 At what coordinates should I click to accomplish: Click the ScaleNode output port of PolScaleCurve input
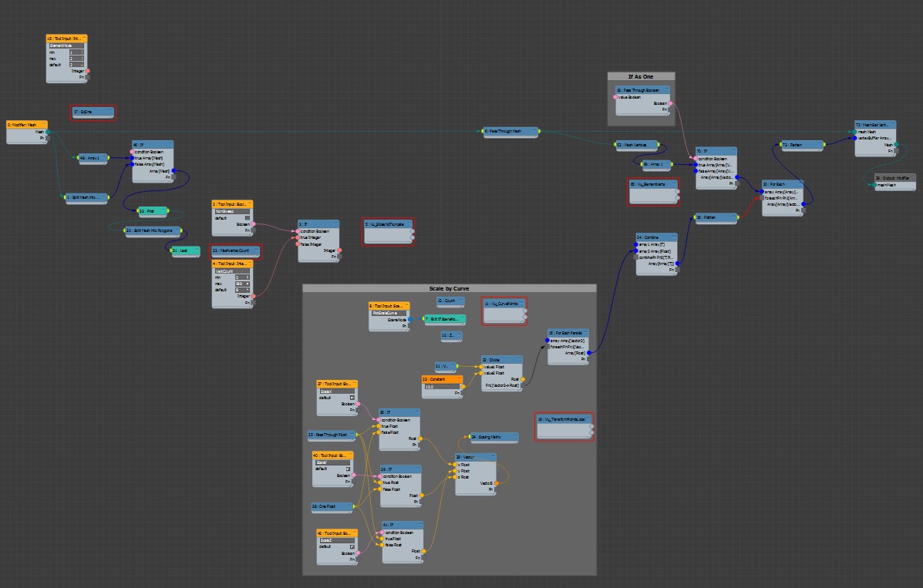pos(410,319)
